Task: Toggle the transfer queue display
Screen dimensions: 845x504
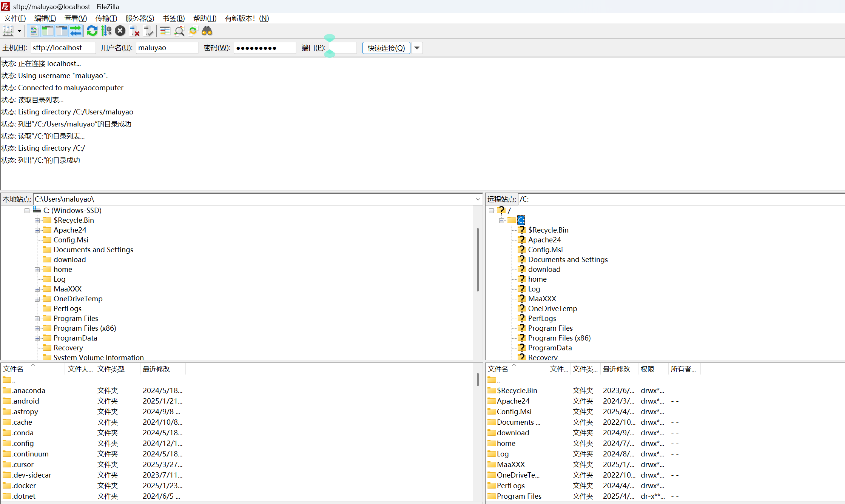Action: pos(76,31)
